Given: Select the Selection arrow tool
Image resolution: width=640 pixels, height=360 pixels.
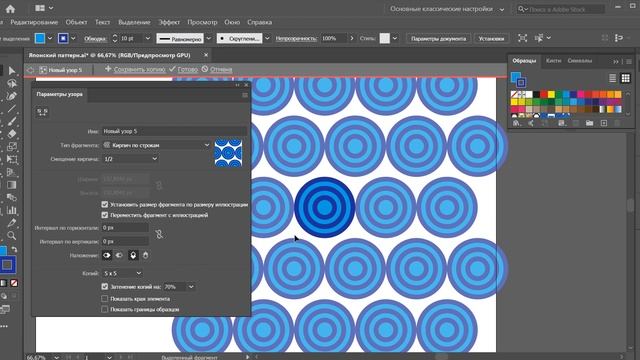Looking at the screenshot, I should tap(12, 71).
